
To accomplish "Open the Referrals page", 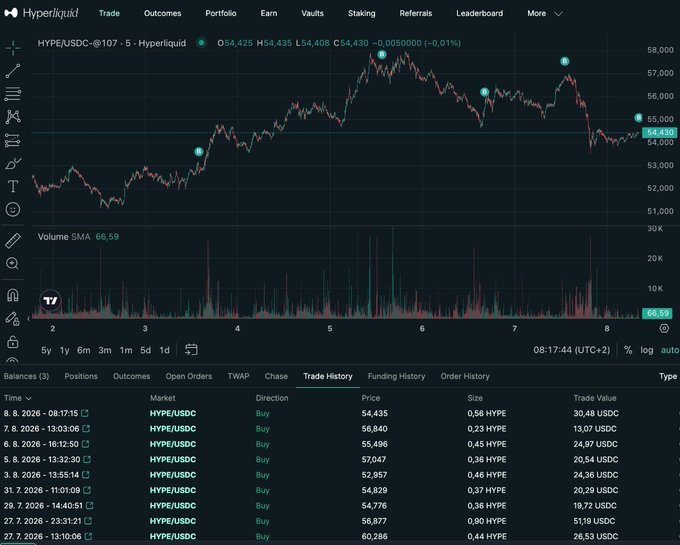I will click(416, 13).
